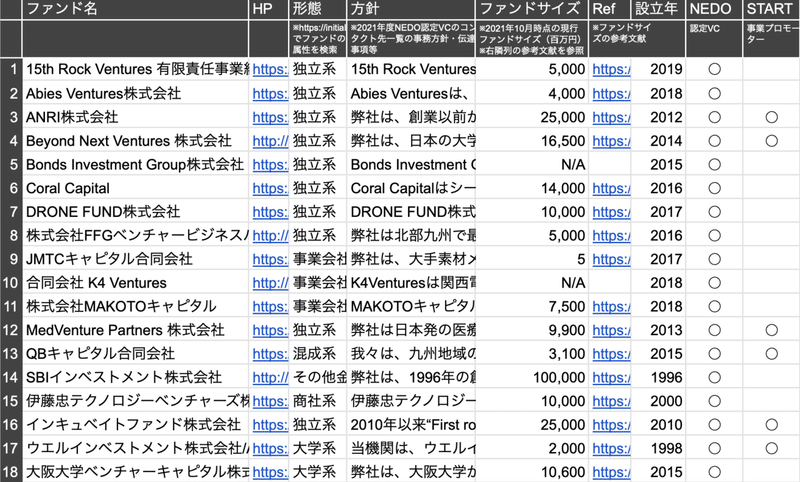Select the ファンドサイズ column header
The height and width of the screenshot is (482, 800).
click(532, 9)
